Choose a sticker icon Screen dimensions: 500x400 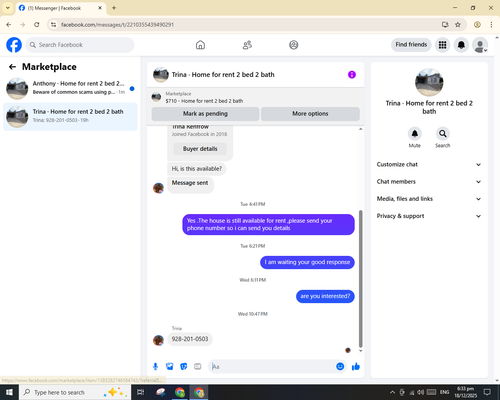tap(184, 367)
